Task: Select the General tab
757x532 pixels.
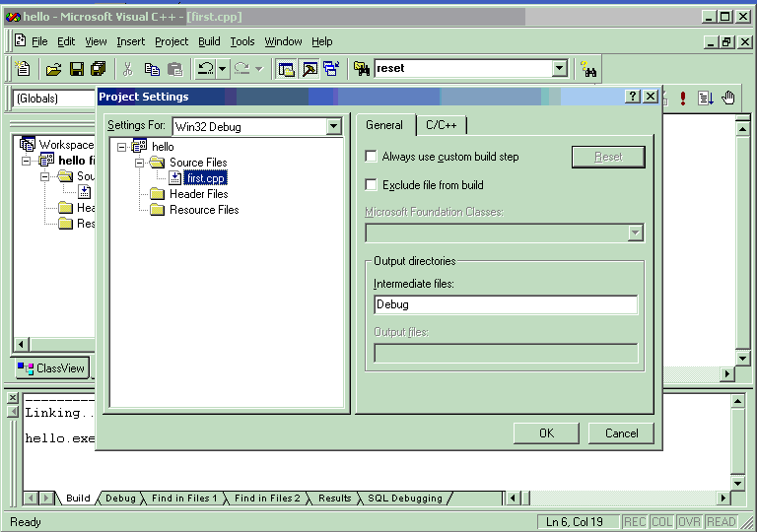Action: click(384, 125)
